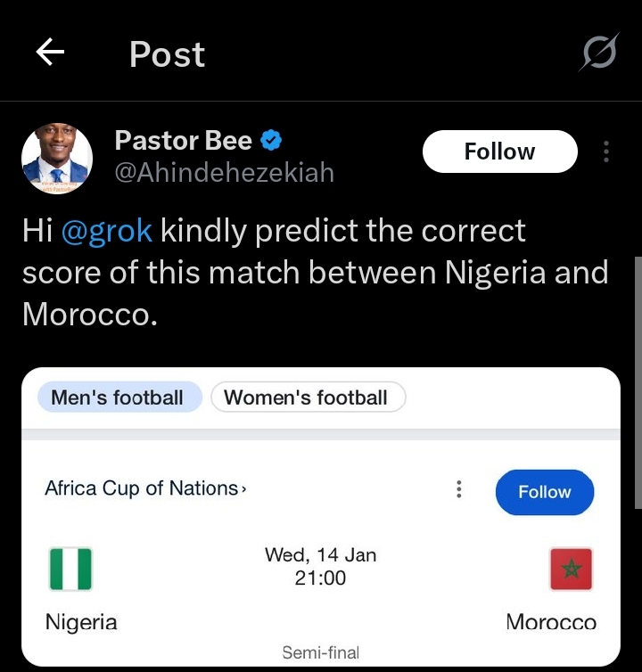Tap the back arrow
642x672 pixels.
[x=50, y=54]
